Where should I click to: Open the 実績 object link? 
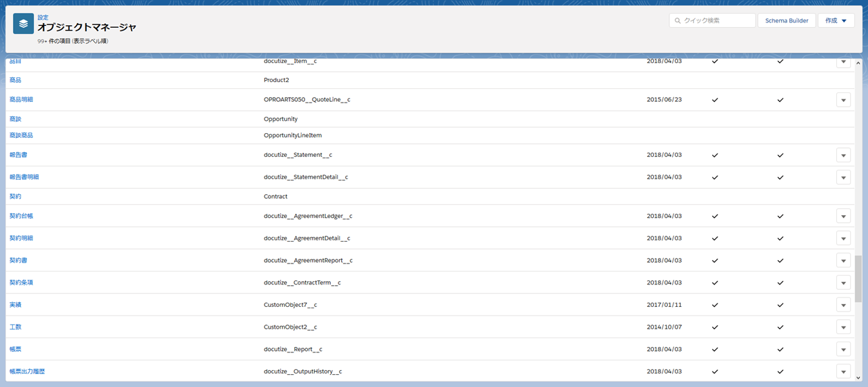pyautogui.click(x=15, y=305)
